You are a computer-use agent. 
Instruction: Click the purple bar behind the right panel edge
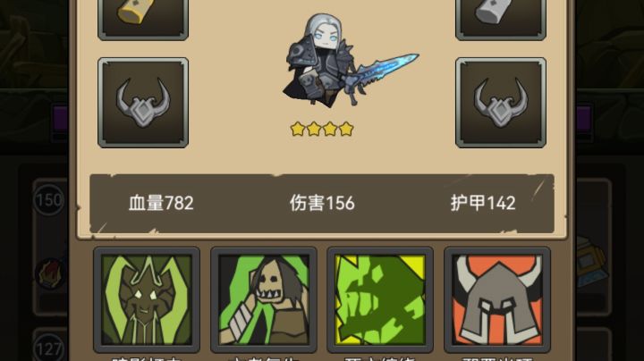click(x=583, y=118)
